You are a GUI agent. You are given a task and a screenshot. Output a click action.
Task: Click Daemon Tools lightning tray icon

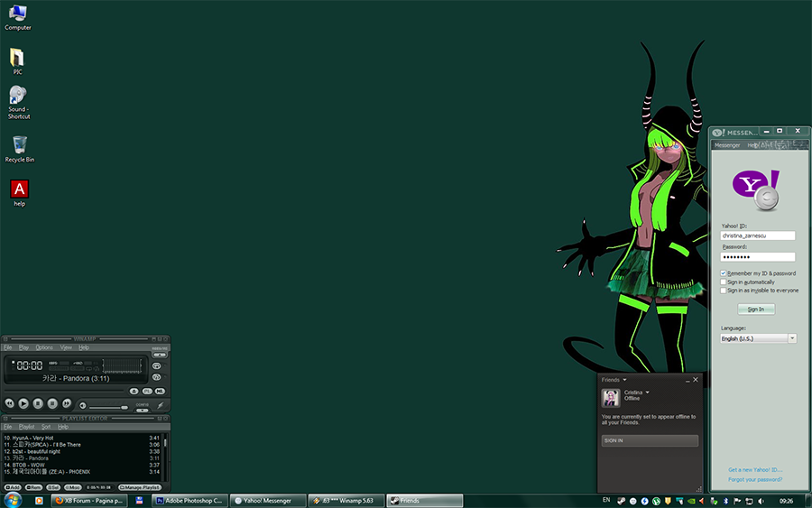645,501
